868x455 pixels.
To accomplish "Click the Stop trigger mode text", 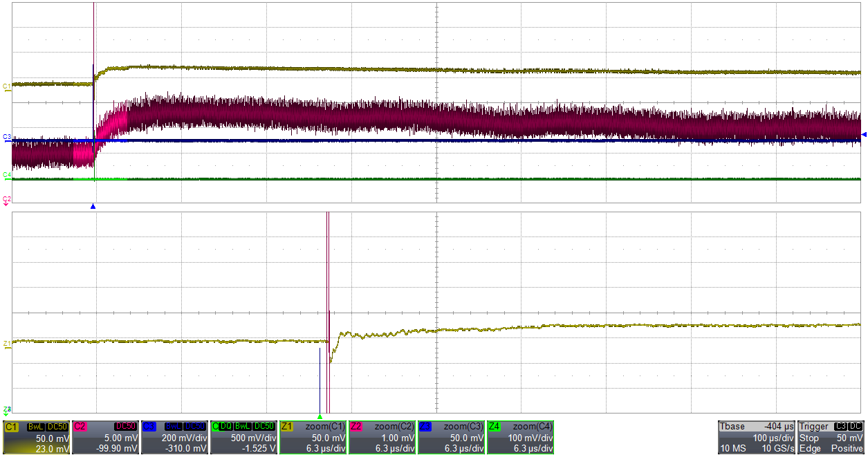I will click(x=809, y=438).
